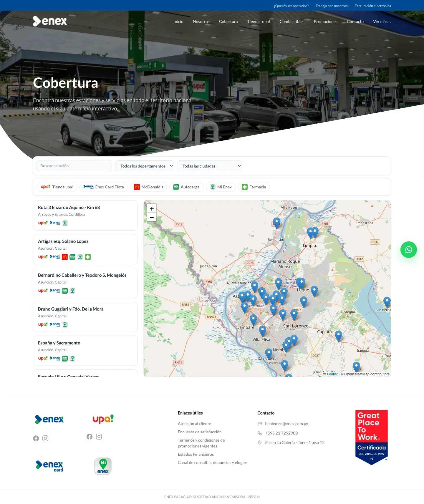The image size is (424, 504).
Task: Toggle Mi Enex service filter
Action: (x=221, y=187)
